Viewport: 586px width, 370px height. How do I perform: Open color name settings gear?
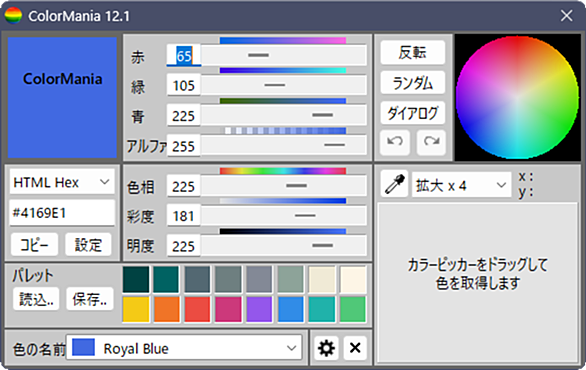pos(326,348)
